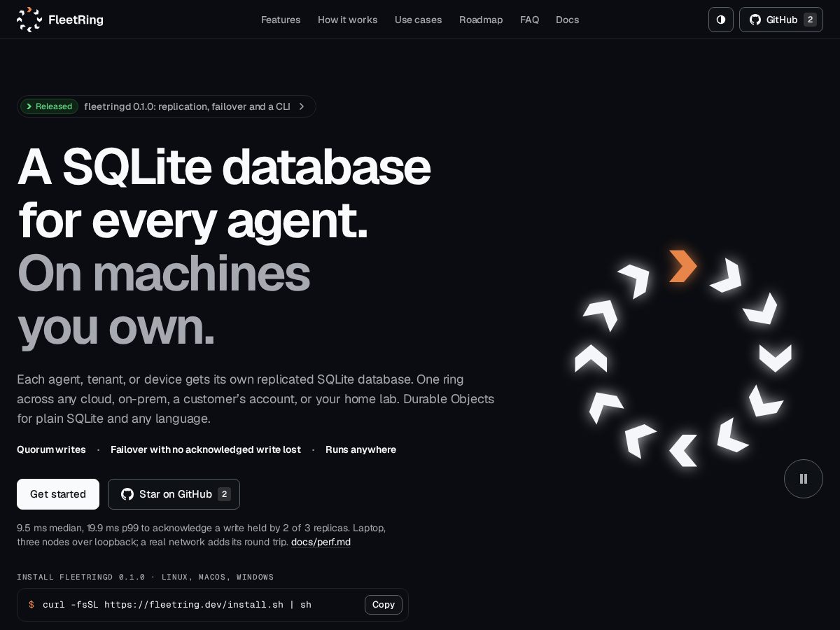The image size is (840, 630).
Task: Click the star count in Star on GitHub
Action: click(x=224, y=494)
